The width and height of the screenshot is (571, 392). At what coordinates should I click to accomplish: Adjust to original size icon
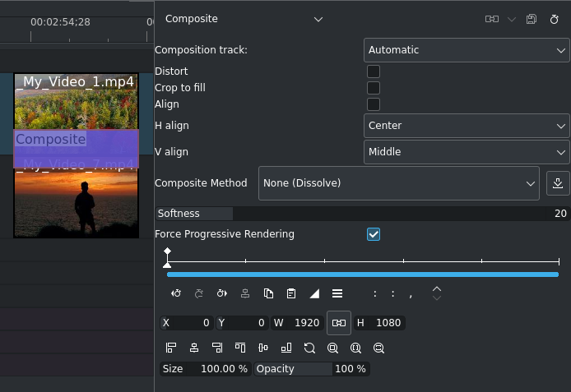[309, 348]
